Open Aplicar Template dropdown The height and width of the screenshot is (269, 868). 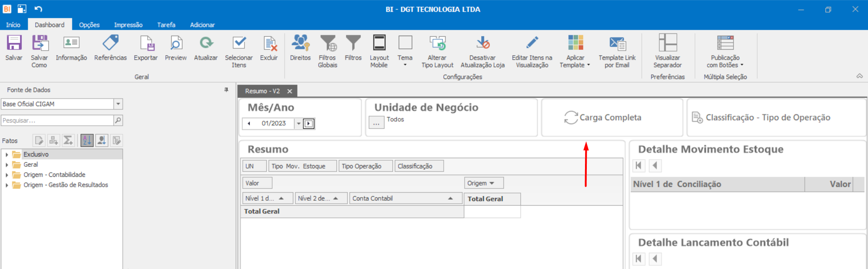[575, 51]
